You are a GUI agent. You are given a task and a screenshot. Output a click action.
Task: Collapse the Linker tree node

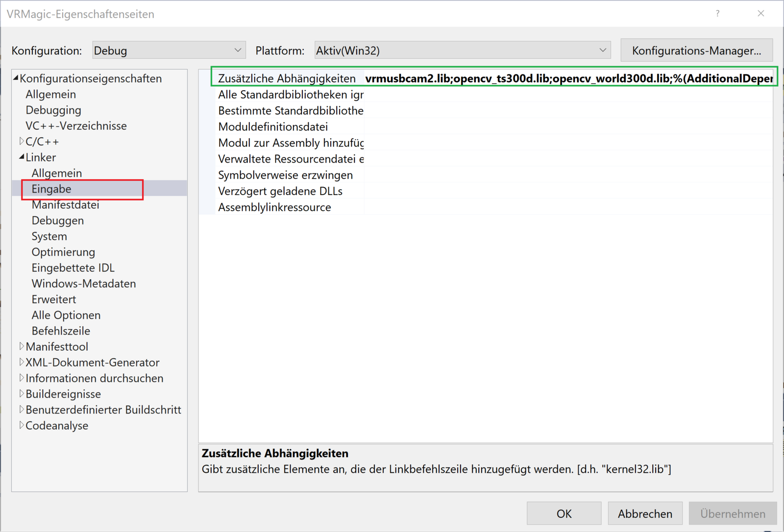[22, 157]
